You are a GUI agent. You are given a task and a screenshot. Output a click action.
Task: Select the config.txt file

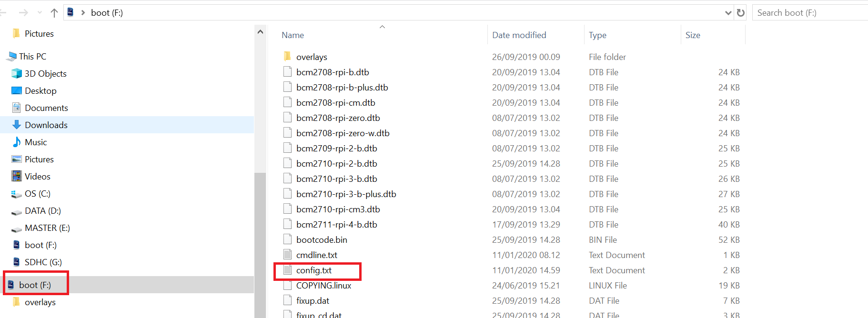[x=313, y=270]
